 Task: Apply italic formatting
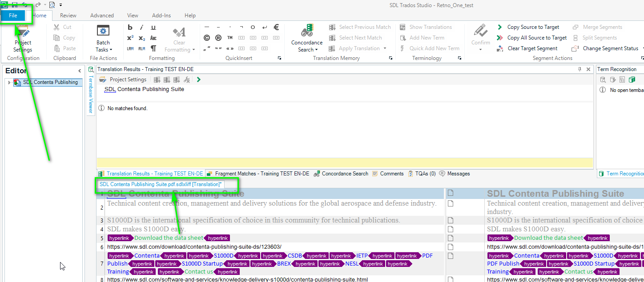(142, 27)
